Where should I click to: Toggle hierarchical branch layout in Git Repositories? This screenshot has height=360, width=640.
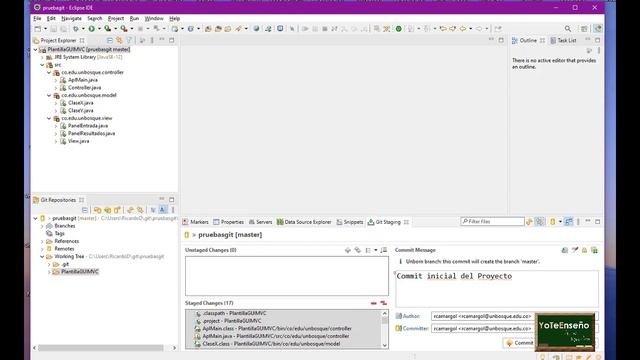[153, 210]
